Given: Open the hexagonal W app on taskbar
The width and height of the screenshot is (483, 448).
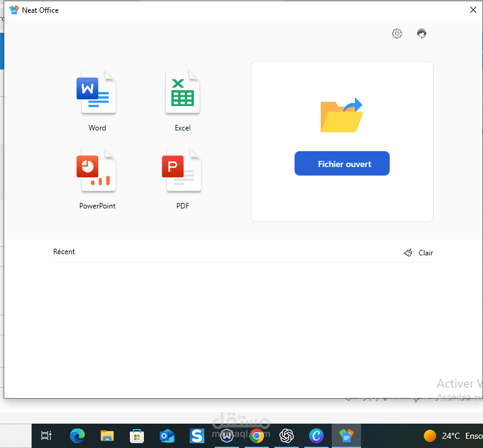Looking at the screenshot, I should pos(227,436).
